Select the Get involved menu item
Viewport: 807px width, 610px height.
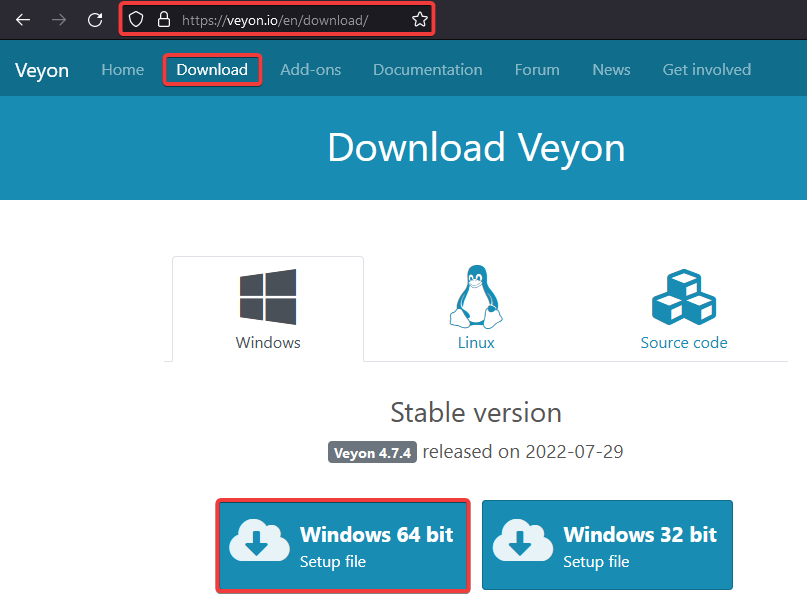(x=706, y=70)
